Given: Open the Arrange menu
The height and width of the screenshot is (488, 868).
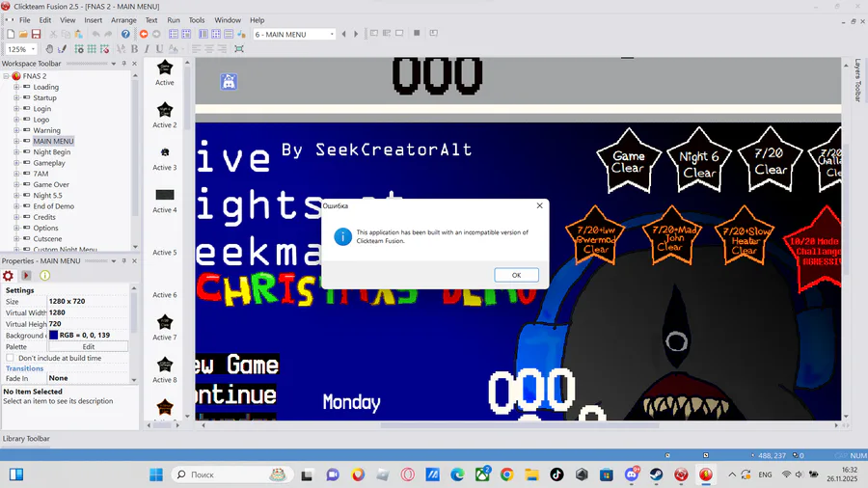Looking at the screenshot, I should point(123,20).
